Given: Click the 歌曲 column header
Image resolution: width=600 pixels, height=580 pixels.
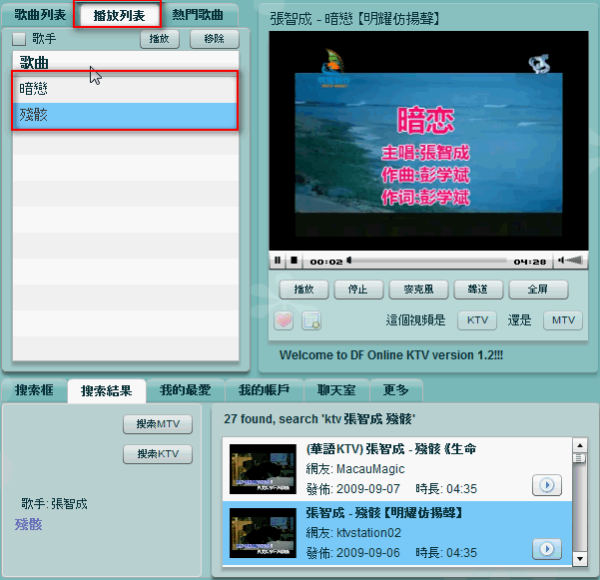Looking at the screenshot, I should pyautogui.click(x=126, y=63).
